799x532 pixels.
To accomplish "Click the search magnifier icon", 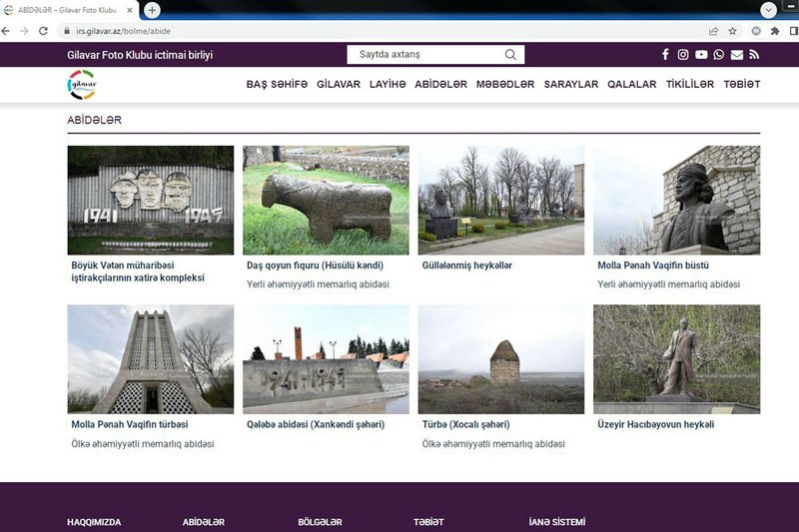I will (511, 55).
